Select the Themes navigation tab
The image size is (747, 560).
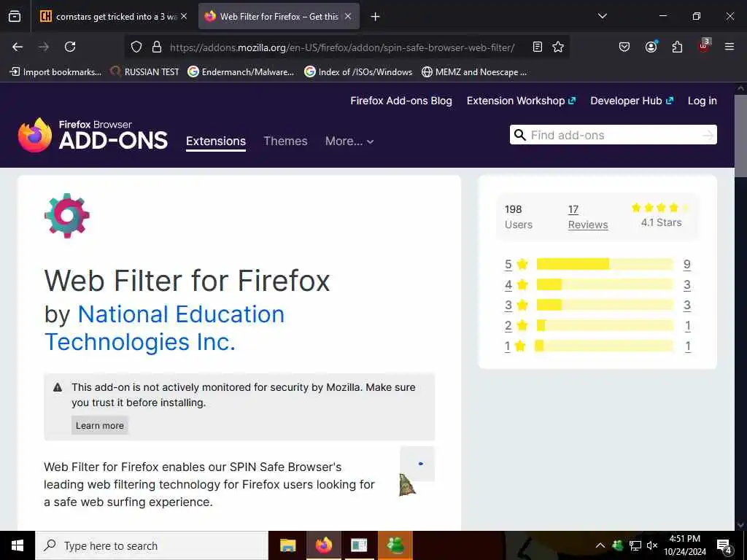(285, 141)
